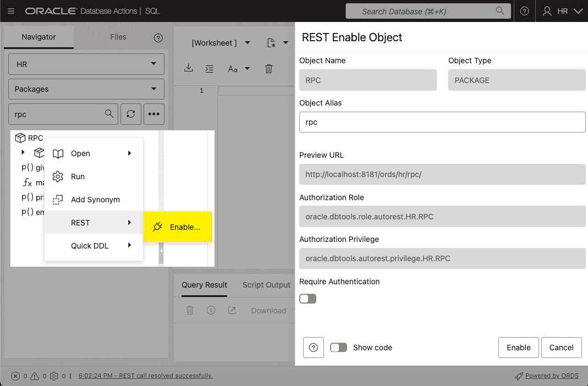Open the Navigator more options menu
The image size is (588, 386).
[154, 114]
